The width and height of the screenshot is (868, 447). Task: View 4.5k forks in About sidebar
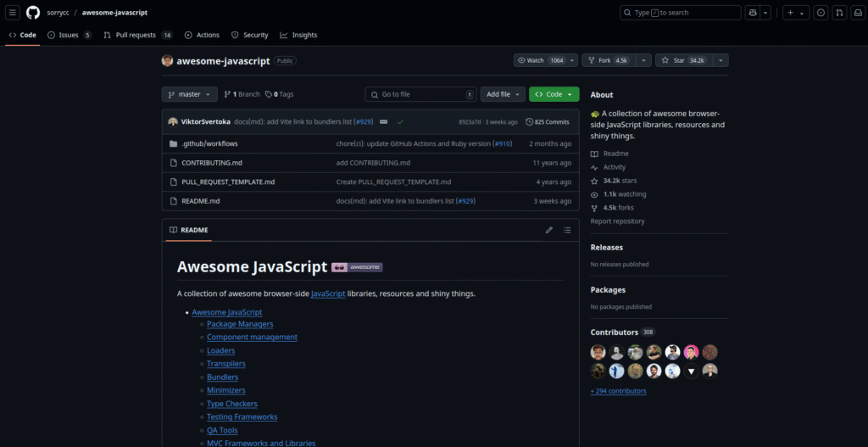(612, 208)
